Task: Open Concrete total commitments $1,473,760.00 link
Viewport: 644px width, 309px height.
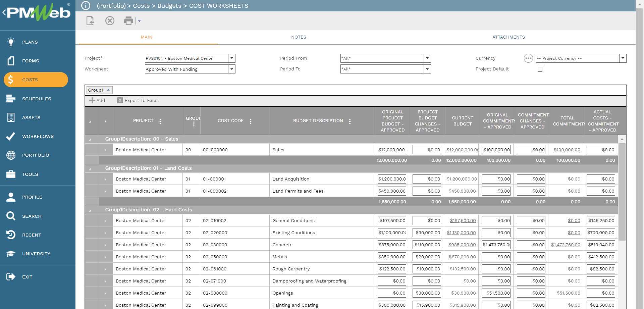Action: 566,245
